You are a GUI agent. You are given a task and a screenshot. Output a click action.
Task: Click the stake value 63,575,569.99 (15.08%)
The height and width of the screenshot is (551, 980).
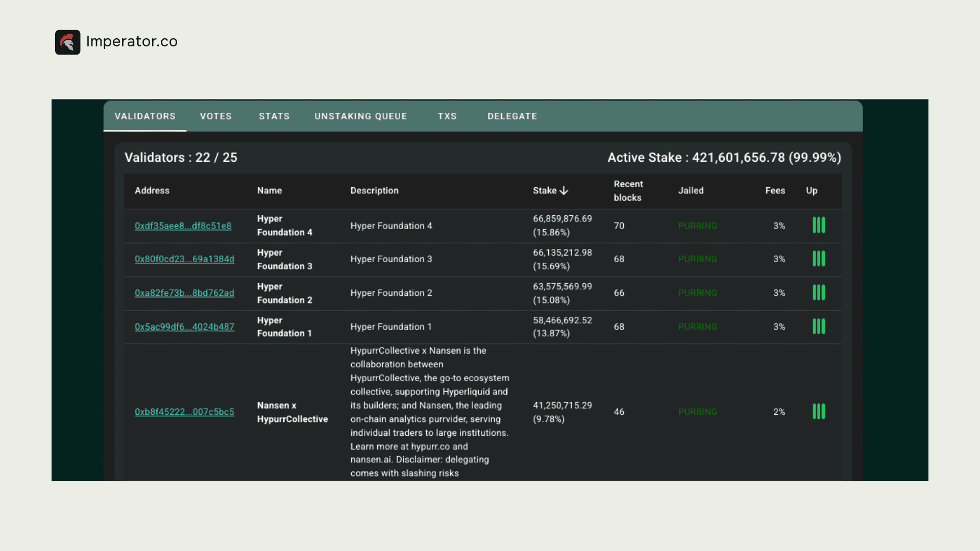point(562,293)
